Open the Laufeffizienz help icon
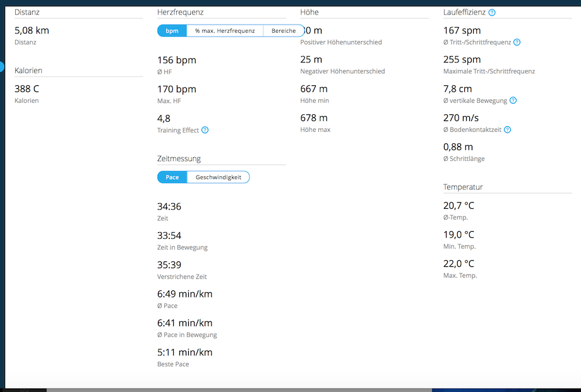The width and height of the screenshot is (581, 392). click(x=492, y=12)
